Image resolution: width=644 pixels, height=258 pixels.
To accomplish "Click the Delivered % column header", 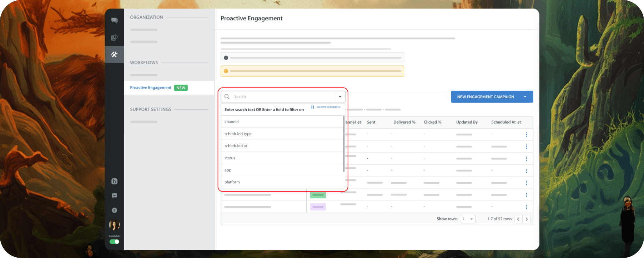I will [x=404, y=122].
